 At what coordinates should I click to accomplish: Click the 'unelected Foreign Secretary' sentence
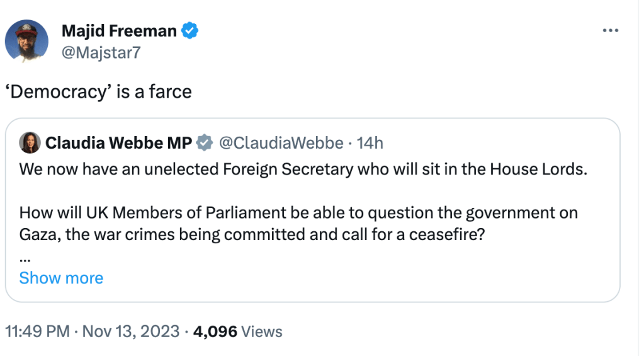(x=303, y=169)
